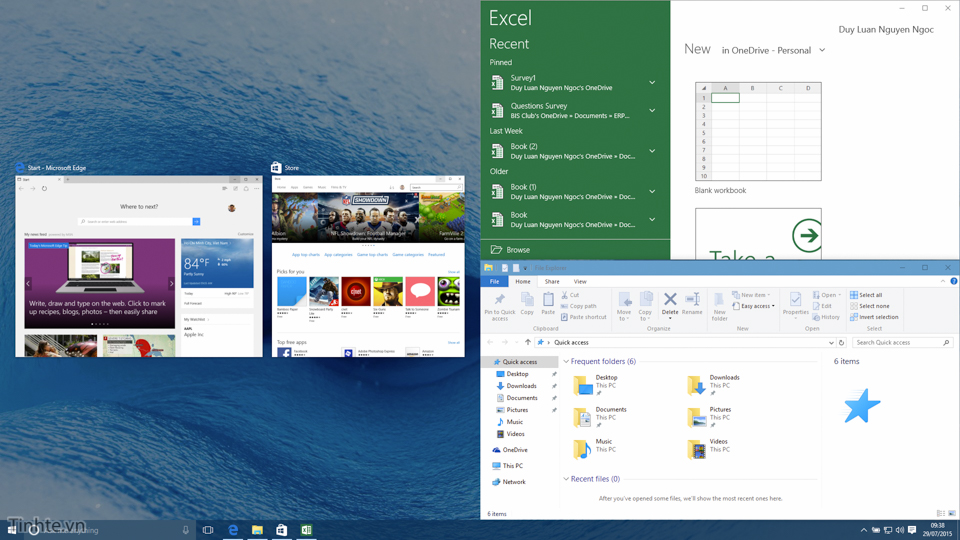Collapse the Recent files (0) section
This screenshot has height=540, width=960.
click(566, 479)
